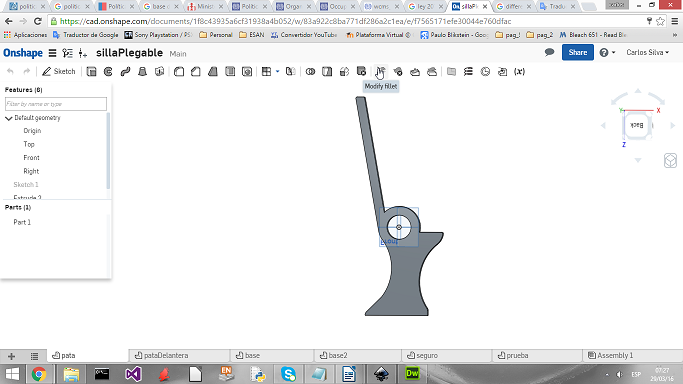Select Part 1 in the Parts list

(x=22, y=222)
